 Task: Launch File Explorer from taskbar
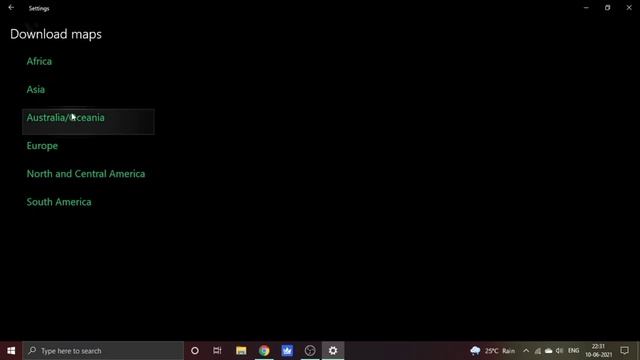241,351
